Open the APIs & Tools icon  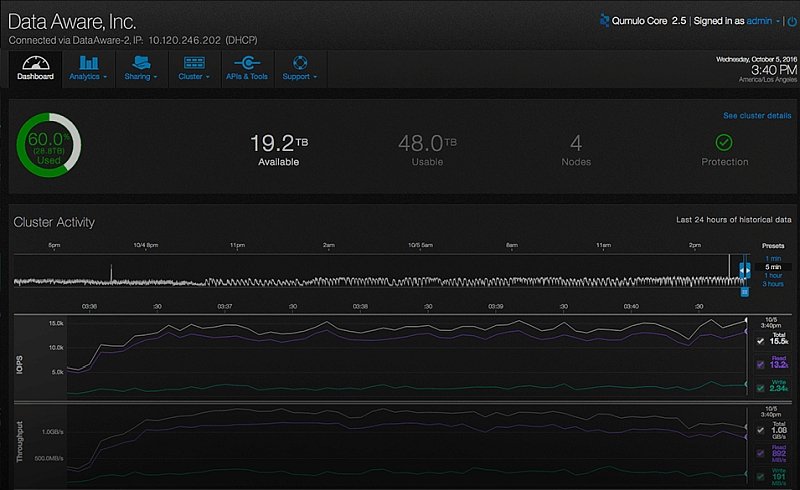tap(247, 63)
